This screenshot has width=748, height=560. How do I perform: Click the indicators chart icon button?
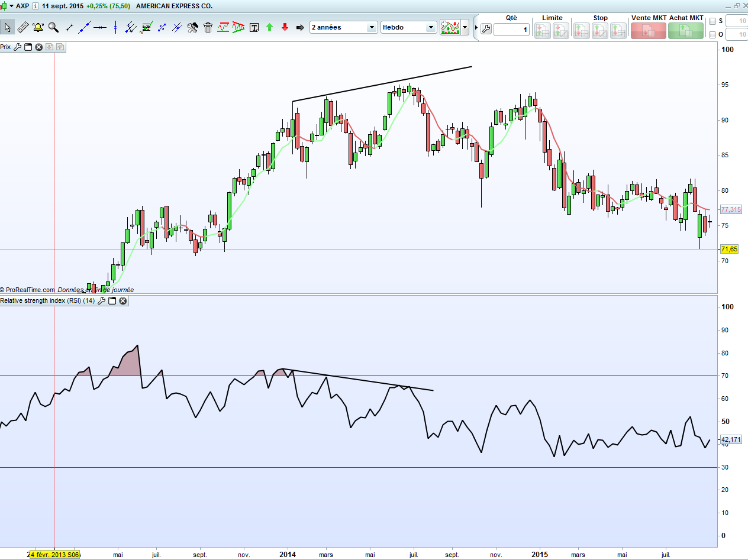coord(450,27)
